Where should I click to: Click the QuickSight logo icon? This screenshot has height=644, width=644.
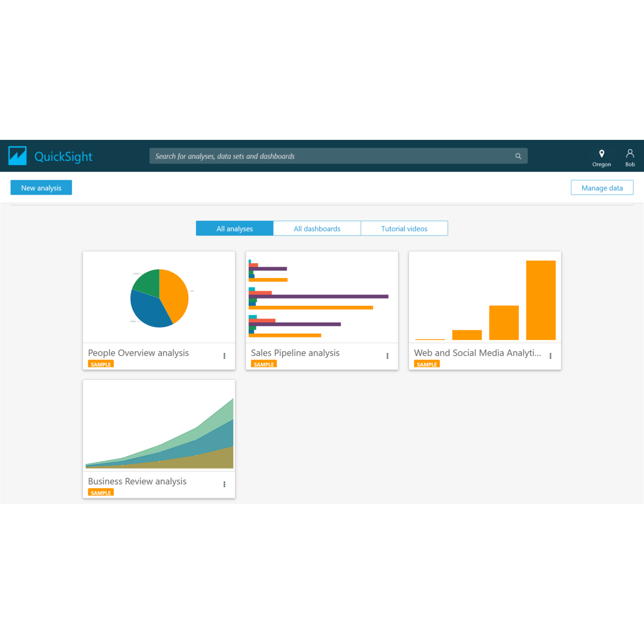pos(18,155)
